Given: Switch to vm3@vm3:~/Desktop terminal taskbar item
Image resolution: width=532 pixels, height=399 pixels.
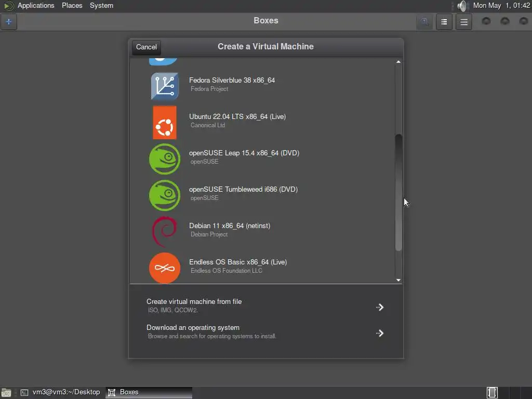Looking at the screenshot, I should [60, 392].
